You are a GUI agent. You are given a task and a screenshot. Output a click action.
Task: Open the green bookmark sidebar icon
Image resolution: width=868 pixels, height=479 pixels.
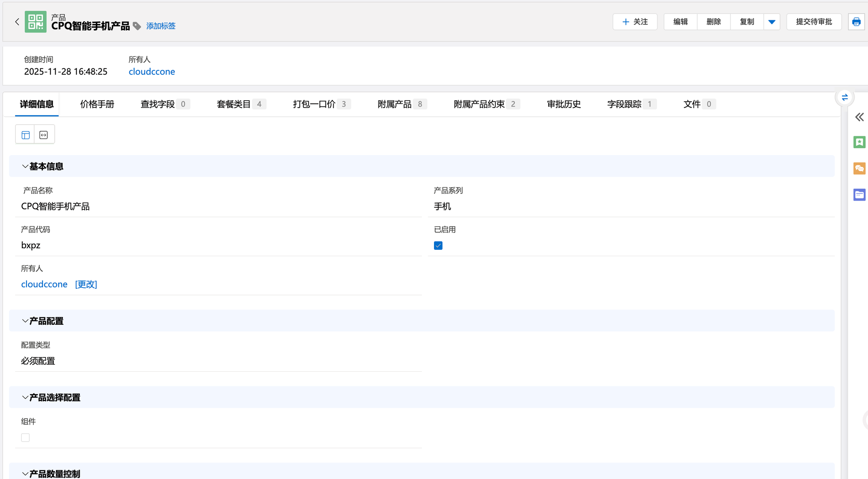tap(859, 142)
